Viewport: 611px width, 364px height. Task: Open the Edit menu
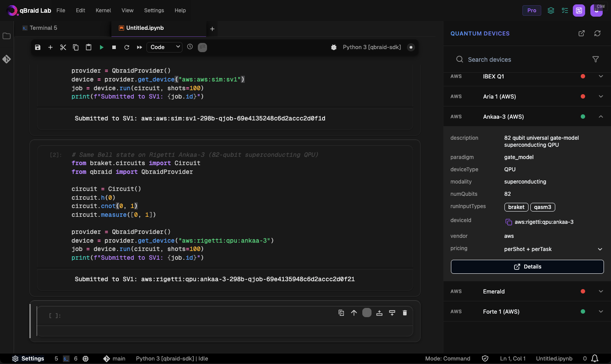80,10
